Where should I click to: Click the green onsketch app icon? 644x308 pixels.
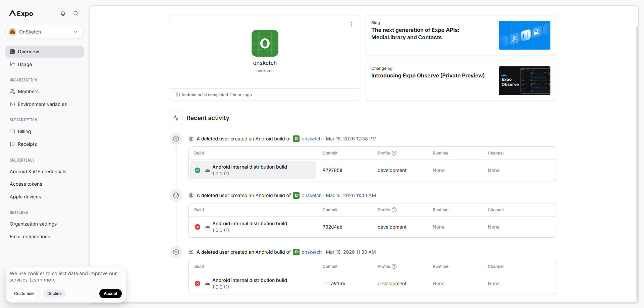pyautogui.click(x=265, y=43)
